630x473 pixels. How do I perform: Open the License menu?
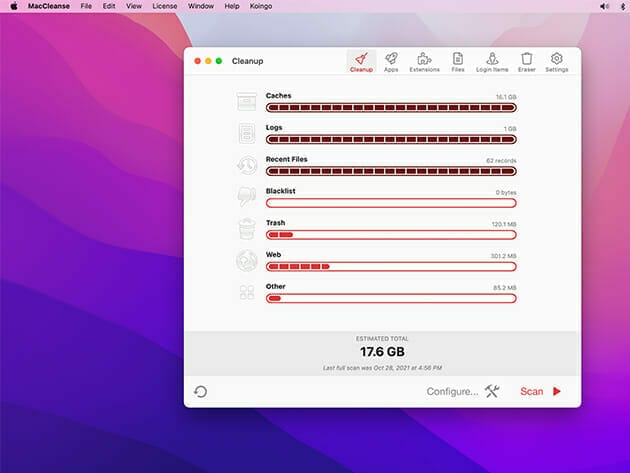pos(166,6)
